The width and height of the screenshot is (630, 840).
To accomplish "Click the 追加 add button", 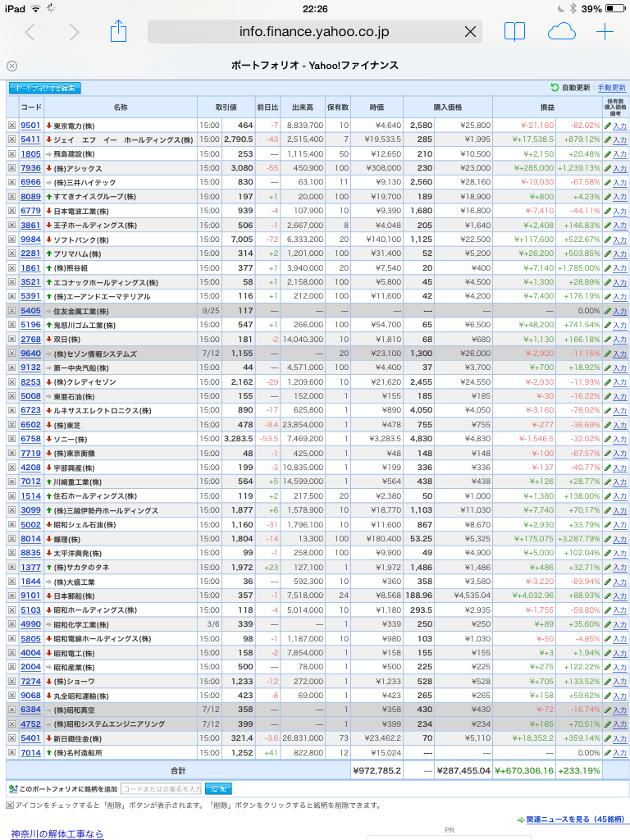I will click(218, 788).
